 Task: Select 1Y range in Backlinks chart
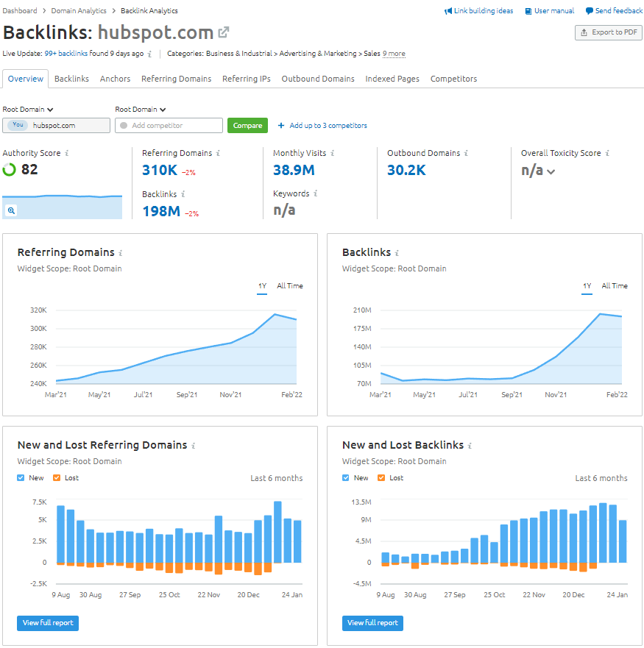point(587,286)
